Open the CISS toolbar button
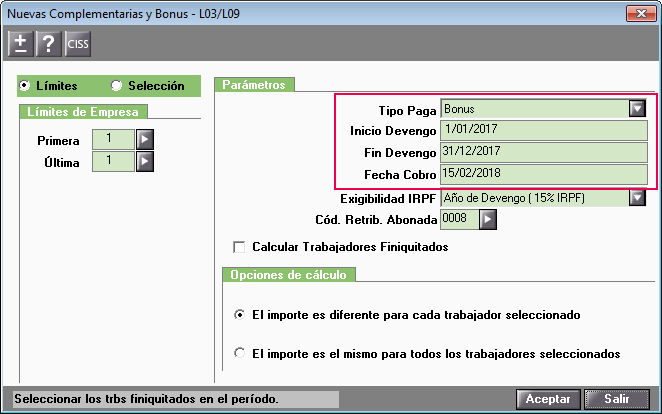Screen dimensions: 662x414 (x=78, y=43)
